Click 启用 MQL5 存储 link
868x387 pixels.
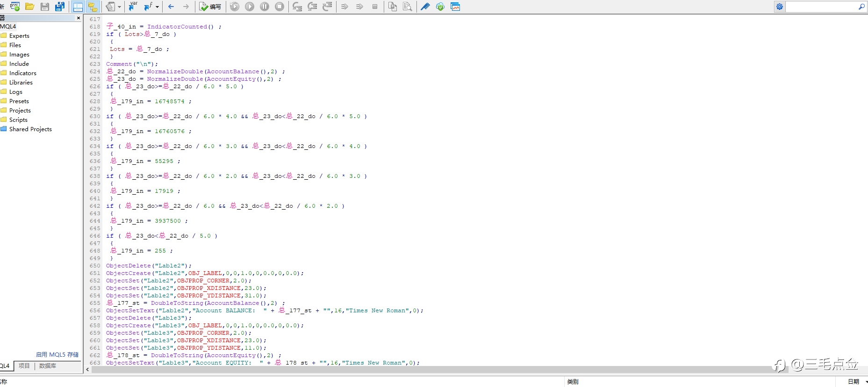click(x=57, y=355)
